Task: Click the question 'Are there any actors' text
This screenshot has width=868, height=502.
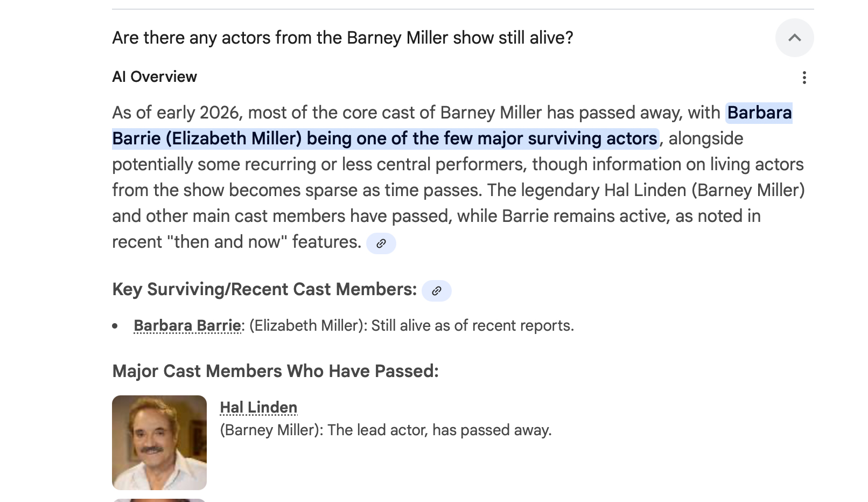Action: point(342,38)
